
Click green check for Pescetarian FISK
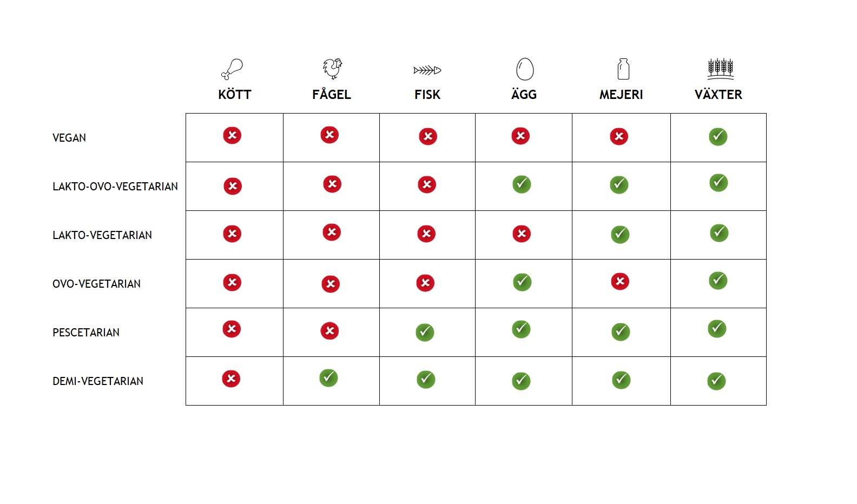[425, 332]
